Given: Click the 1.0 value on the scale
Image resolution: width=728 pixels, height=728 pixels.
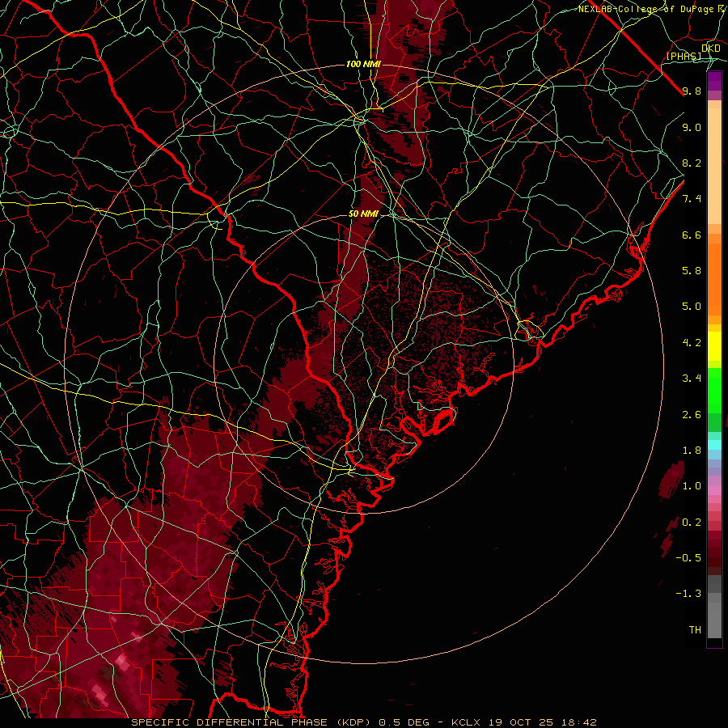Looking at the screenshot, I should click(692, 486).
